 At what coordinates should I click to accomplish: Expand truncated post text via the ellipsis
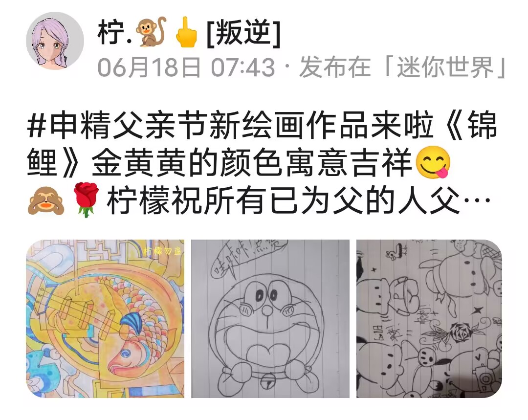477,200
